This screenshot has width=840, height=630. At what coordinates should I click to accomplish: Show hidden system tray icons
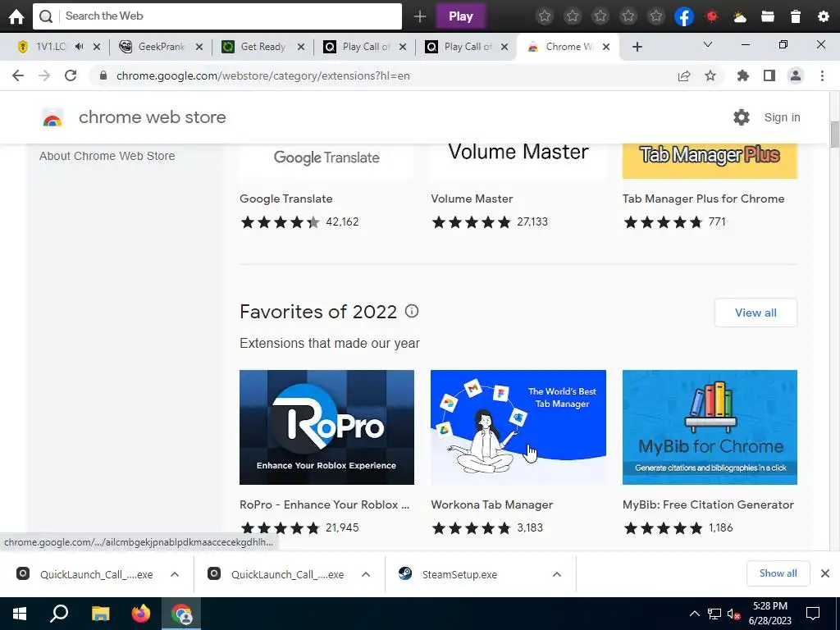coord(694,614)
